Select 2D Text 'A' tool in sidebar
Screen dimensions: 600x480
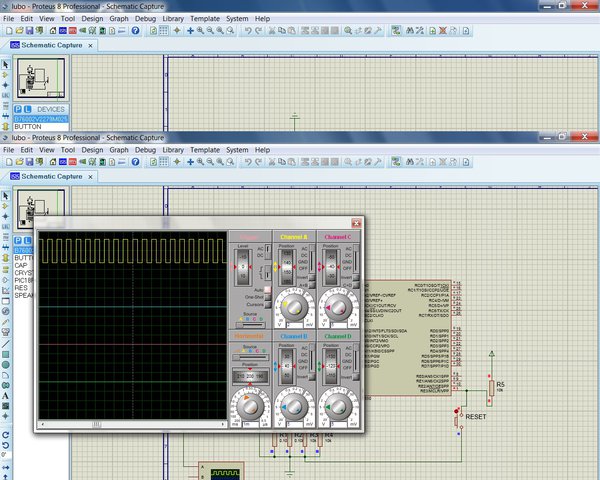pos(5,395)
